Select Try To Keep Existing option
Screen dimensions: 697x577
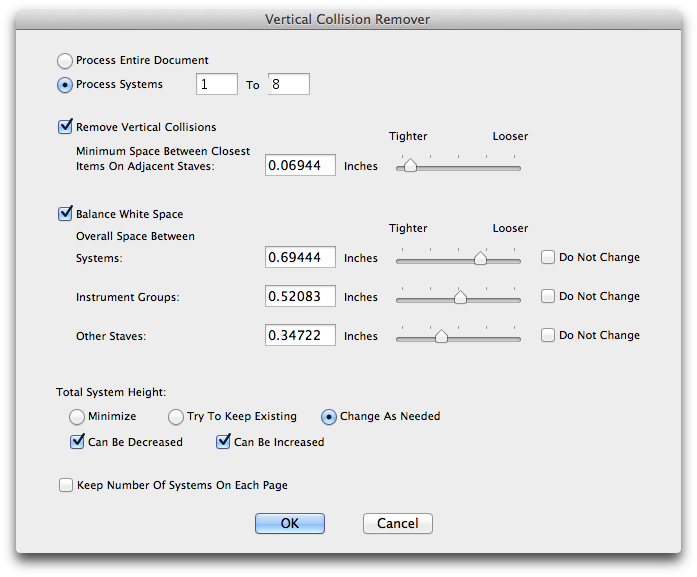[x=176, y=417]
